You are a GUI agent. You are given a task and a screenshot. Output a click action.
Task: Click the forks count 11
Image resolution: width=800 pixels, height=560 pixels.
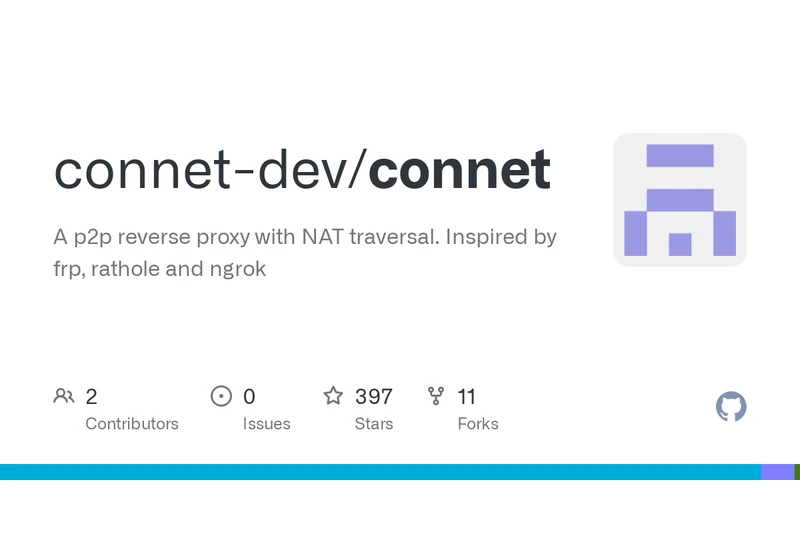467,397
